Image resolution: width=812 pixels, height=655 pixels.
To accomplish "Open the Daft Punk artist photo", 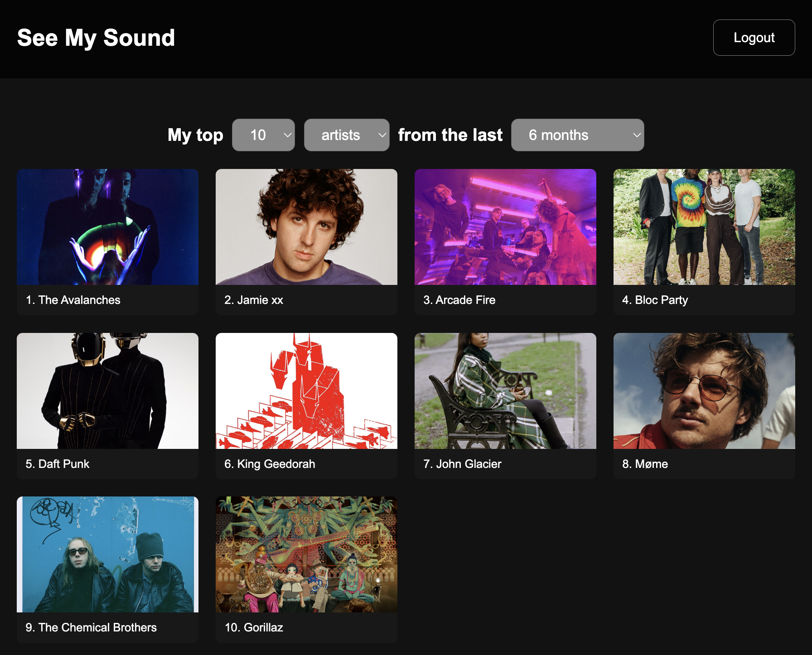I will pos(107,391).
